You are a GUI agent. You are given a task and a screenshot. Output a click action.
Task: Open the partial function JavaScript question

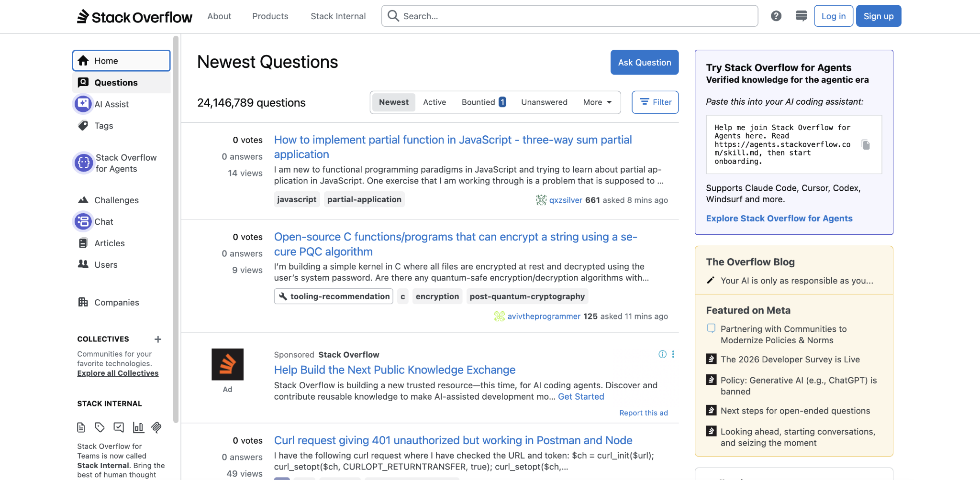click(453, 147)
